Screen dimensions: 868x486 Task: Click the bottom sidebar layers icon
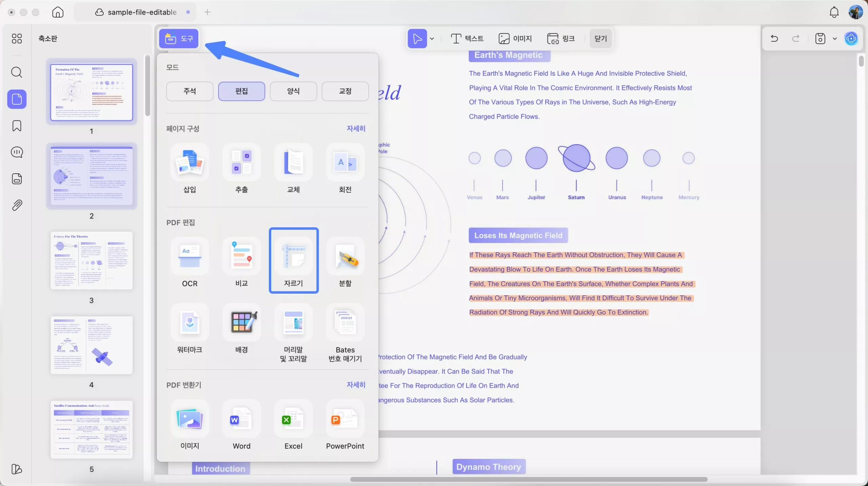pyautogui.click(x=17, y=469)
